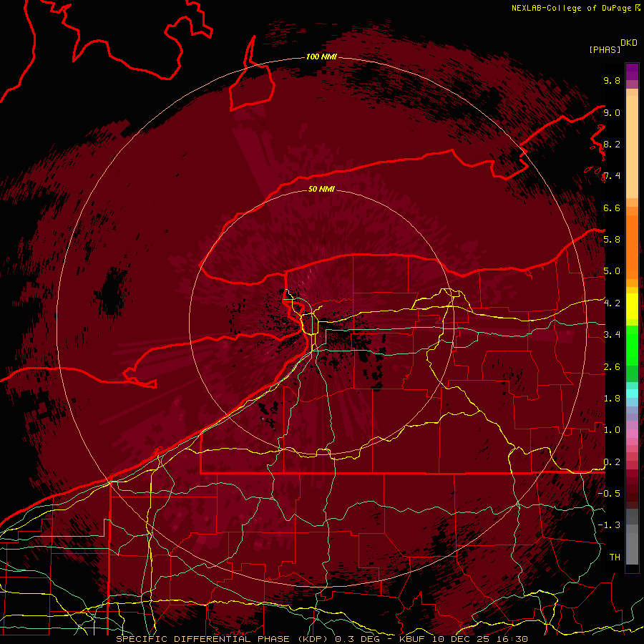
Task: Click the TH threshold legend label
Action: pyautogui.click(x=615, y=557)
